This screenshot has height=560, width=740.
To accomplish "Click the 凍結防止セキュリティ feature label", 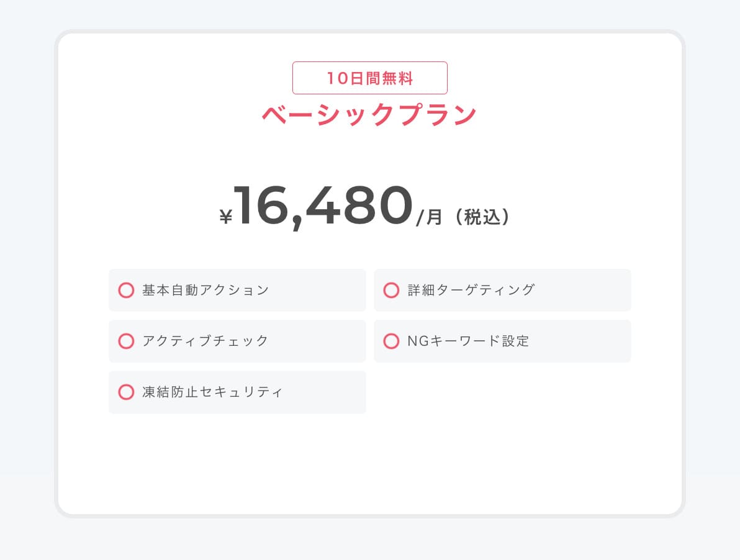I will [x=212, y=392].
